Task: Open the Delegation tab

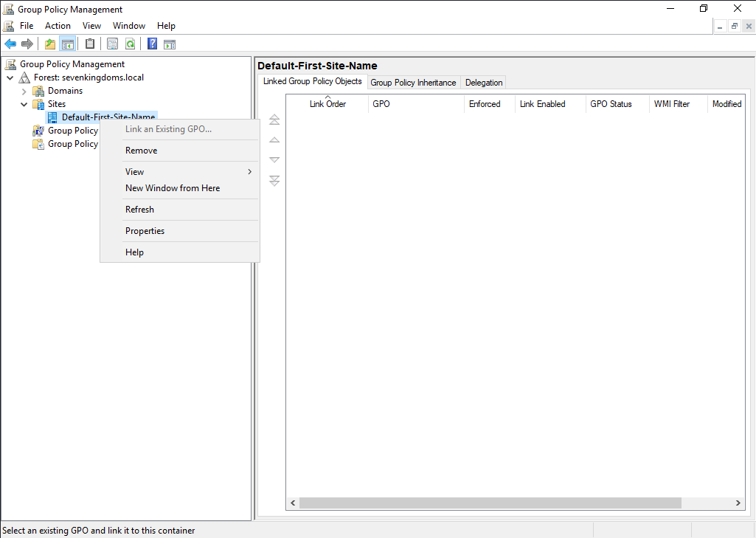Action: pos(484,83)
